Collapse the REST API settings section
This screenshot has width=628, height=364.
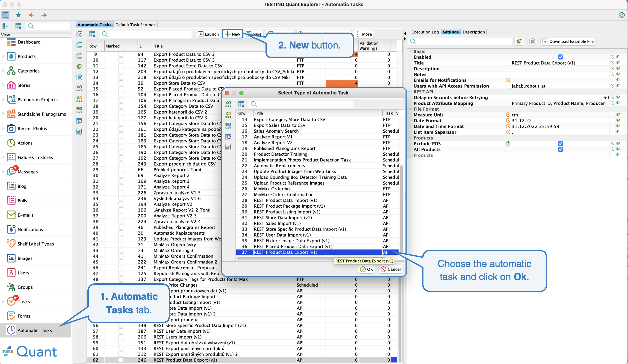click(x=410, y=92)
